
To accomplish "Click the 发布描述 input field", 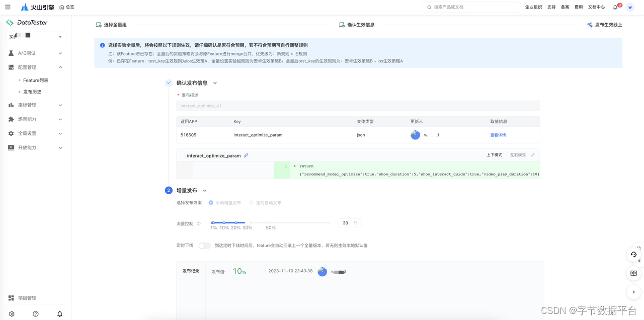I will (x=358, y=106).
